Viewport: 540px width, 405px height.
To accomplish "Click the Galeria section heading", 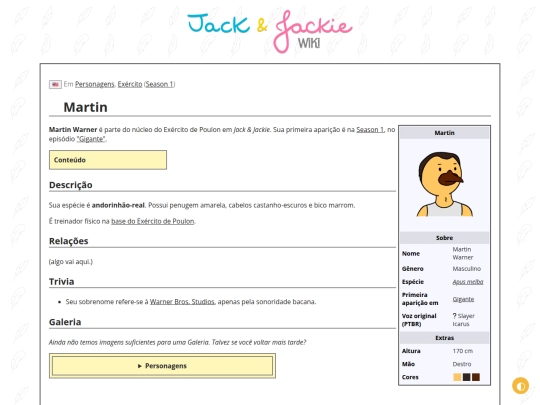I will (x=65, y=322).
